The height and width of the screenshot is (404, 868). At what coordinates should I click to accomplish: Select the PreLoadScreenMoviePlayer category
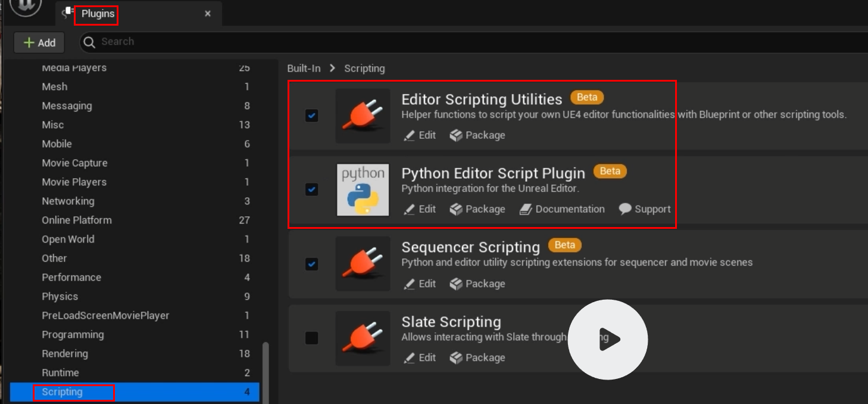[x=135, y=316]
